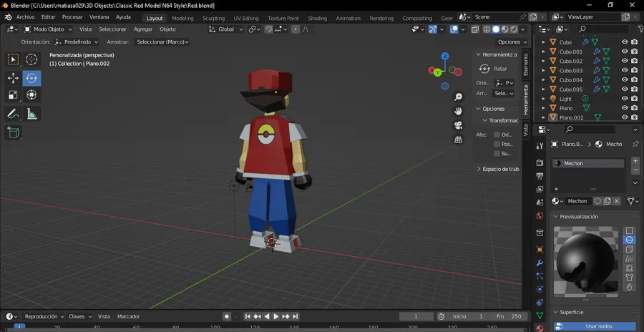The image size is (644, 332).
Task: Open the Agregar menu in the viewport
Action: 143,29
